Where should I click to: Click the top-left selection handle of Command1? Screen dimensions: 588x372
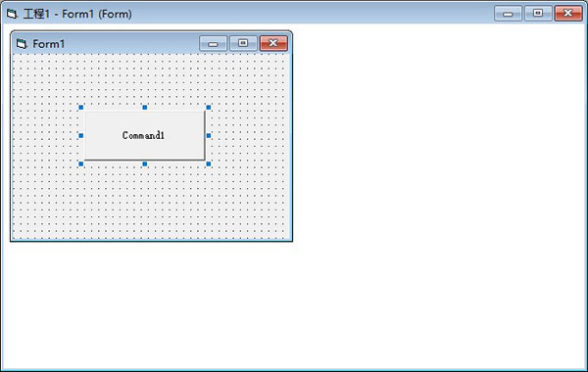(81, 108)
